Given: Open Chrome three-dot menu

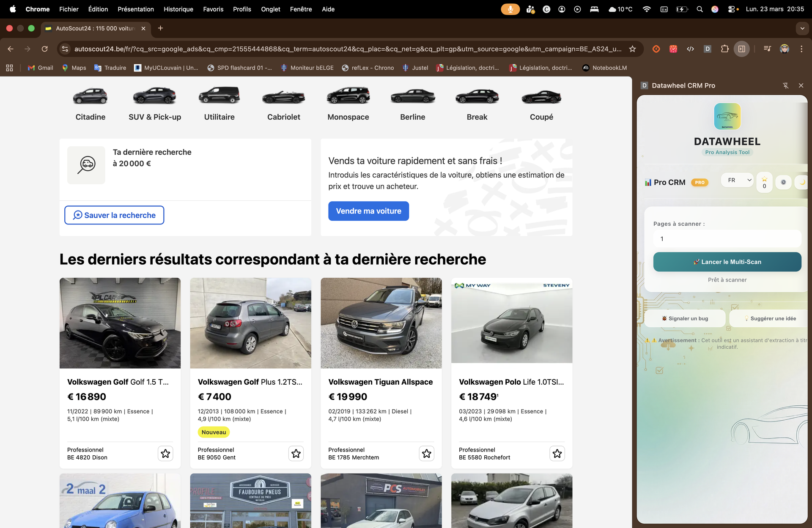Looking at the screenshot, I should click(801, 49).
